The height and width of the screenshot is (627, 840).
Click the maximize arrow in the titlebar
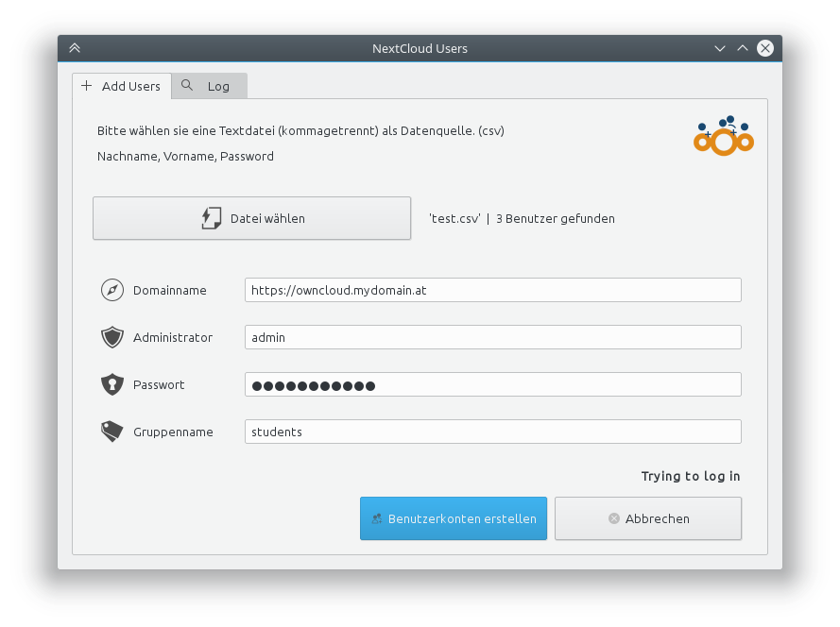point(743,47)
